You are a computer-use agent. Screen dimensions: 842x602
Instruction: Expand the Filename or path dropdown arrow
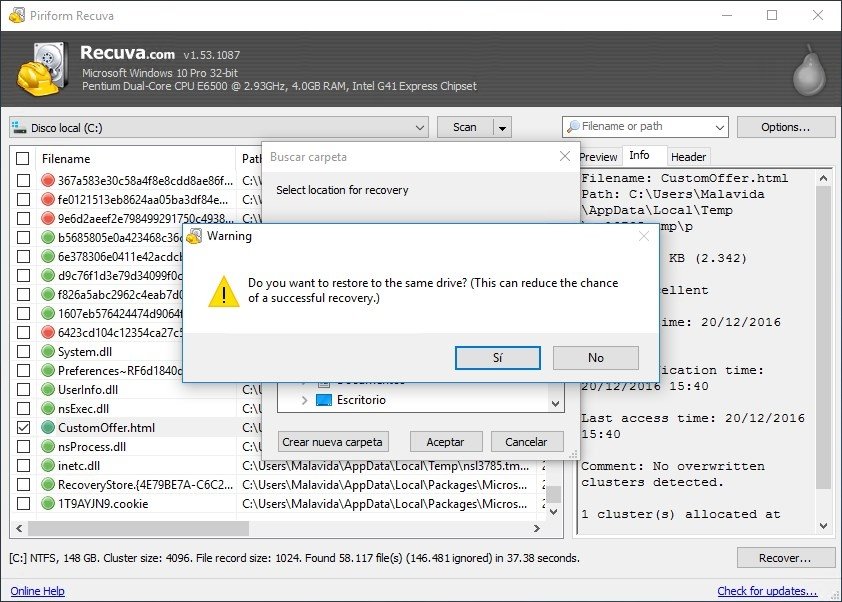[x=720, y=127]
